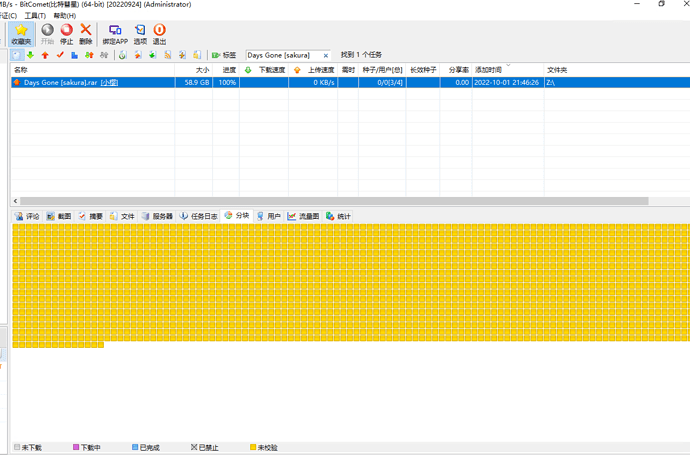
Task: Click the 找到 1 个任务 result text
Action: (x=361, y=55)
